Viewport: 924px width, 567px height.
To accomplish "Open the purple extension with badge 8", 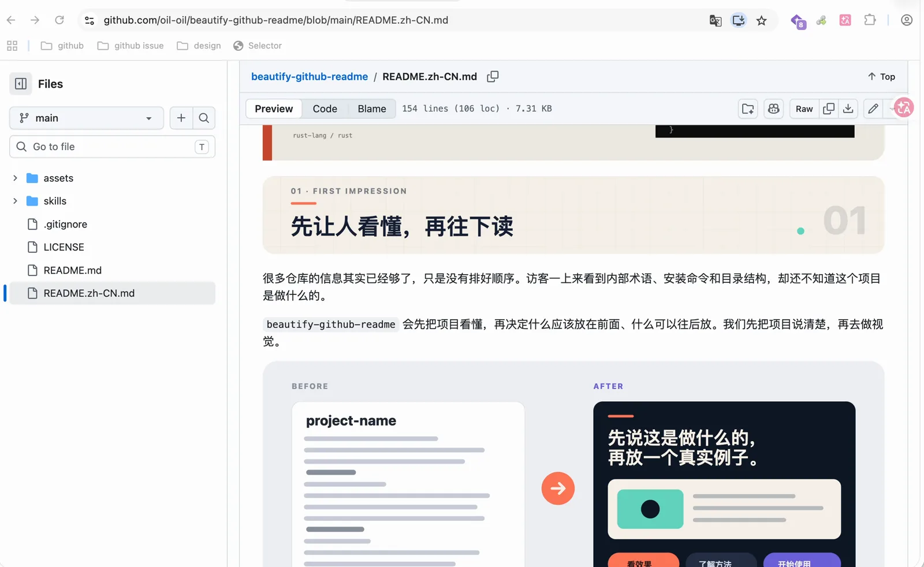I will [x=798, y=21].
